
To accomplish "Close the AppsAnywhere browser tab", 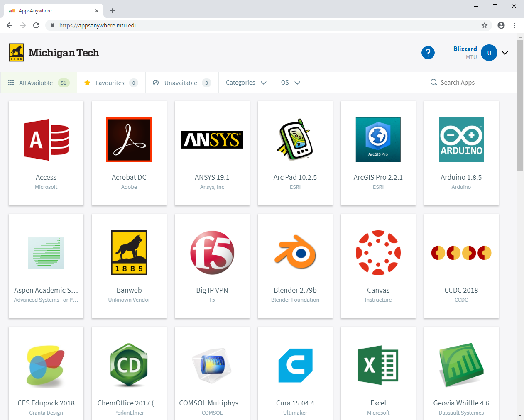I will tap(97, 11).
